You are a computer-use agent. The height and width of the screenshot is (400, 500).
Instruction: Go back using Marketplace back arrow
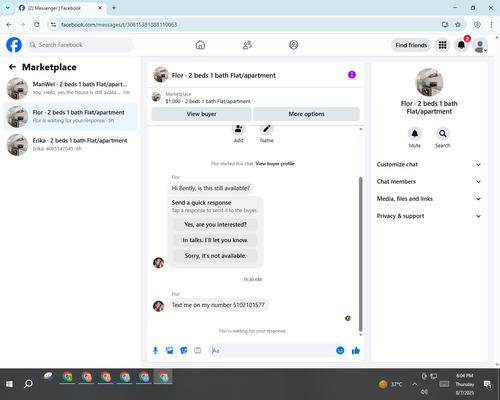point(12,67)
